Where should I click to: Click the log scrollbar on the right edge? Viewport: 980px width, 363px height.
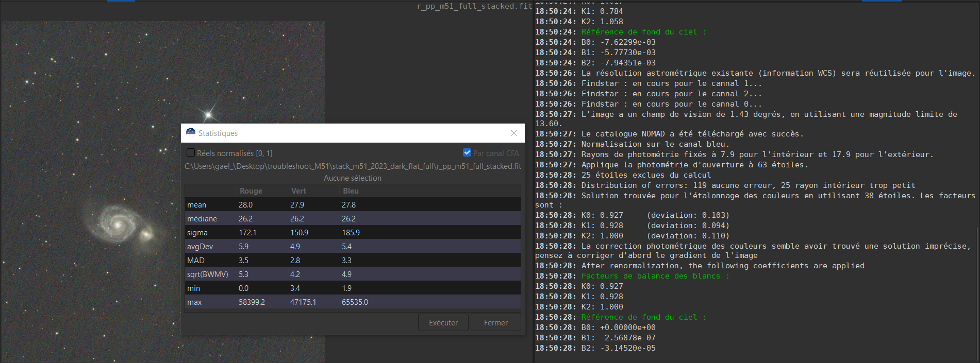click(977, 295)
